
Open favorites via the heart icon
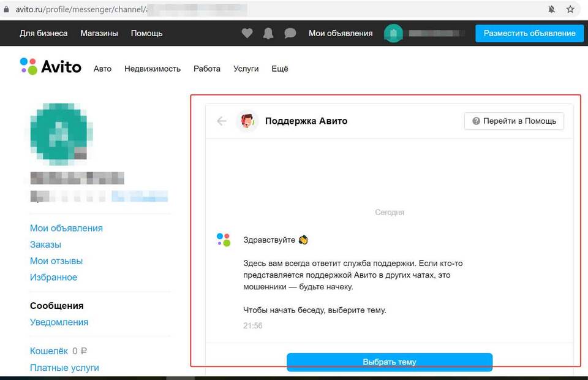(x=247, y=34)
